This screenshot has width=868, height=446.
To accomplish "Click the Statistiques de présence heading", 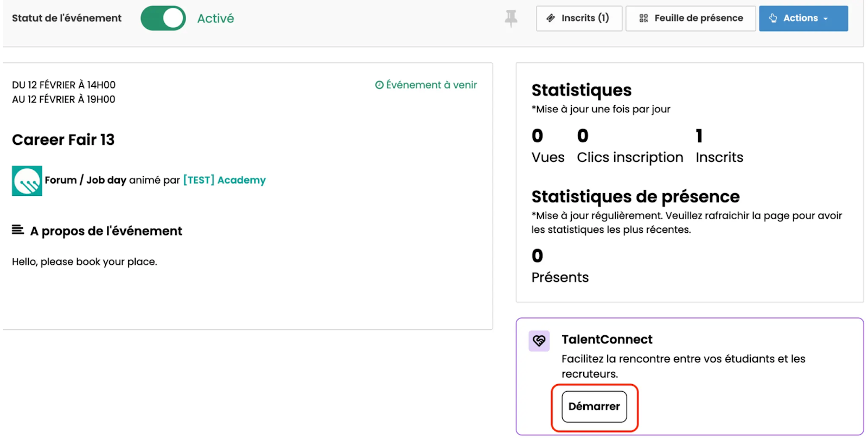I will pyautogui.click(x=635, y=196).
